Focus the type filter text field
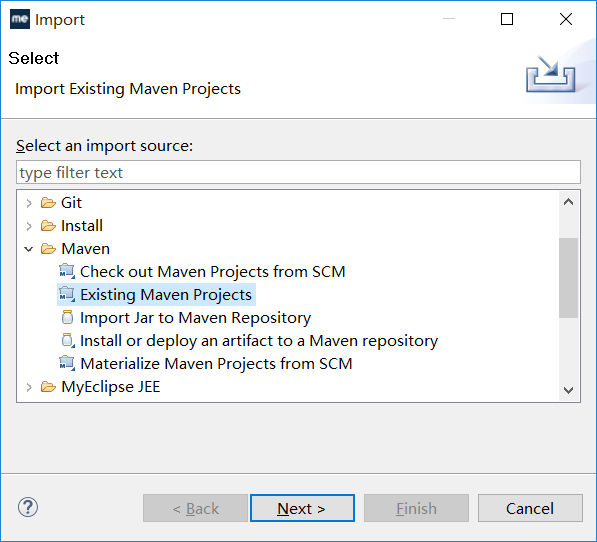Screen dimensions: 597x542 pyautogui.click(x=298, y=172)
